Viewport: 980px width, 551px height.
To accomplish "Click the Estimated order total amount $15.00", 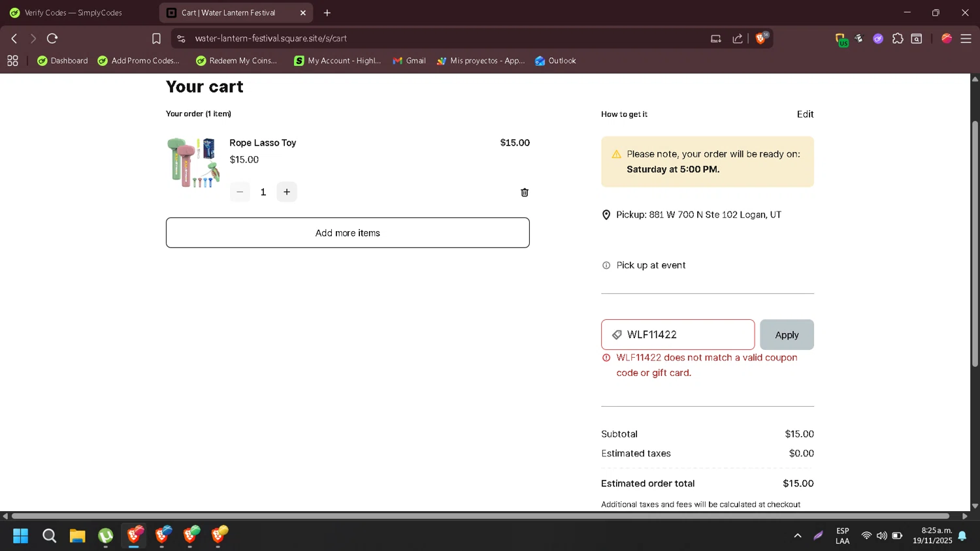I will click(798, 484).
